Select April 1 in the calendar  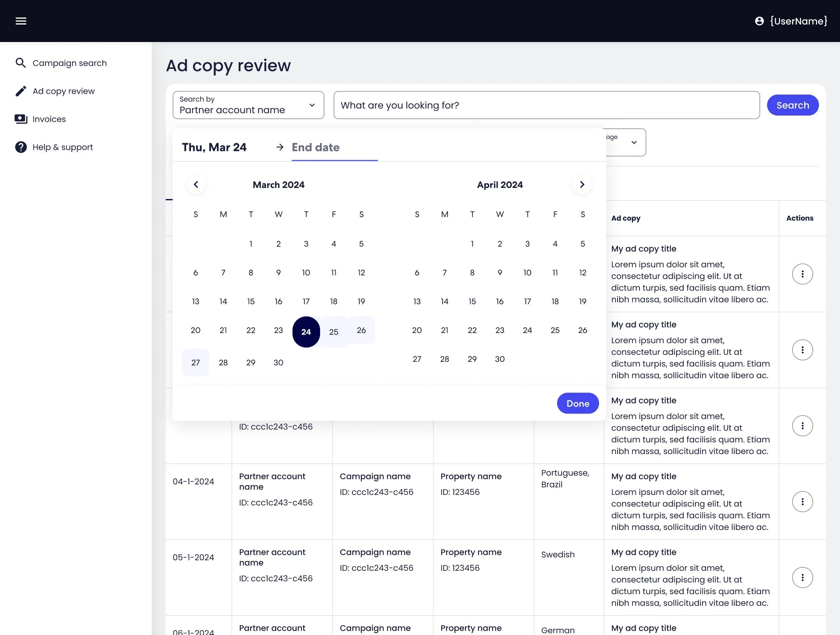[472, 244]
